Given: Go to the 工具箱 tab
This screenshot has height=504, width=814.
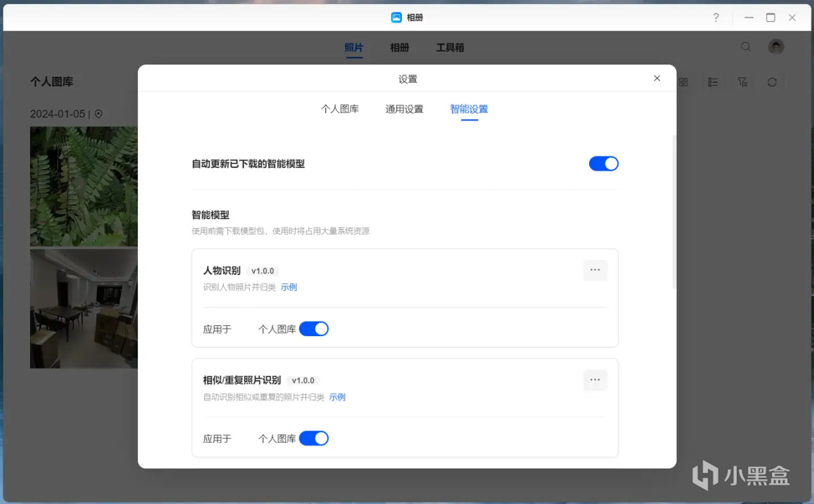Looking at the screenshot, I should [x=450, y=48].
